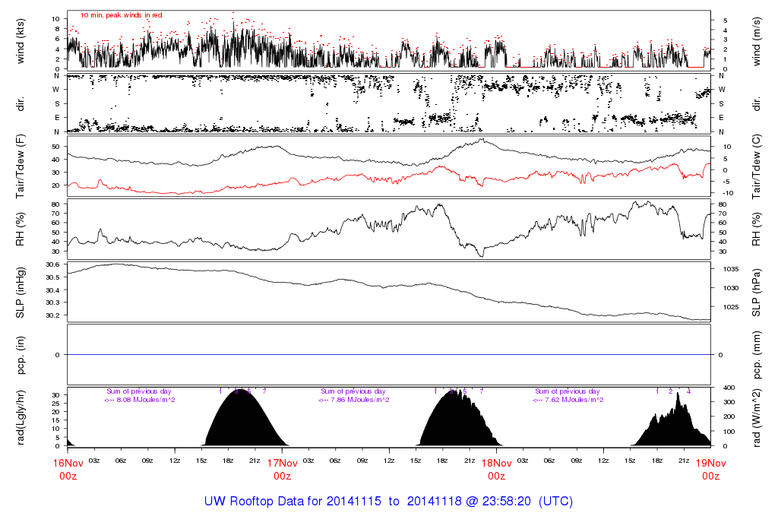Click the 8.08 MJoules/m^2 daily sum annotation
The image size is (778, 532).
pos(140,400)
